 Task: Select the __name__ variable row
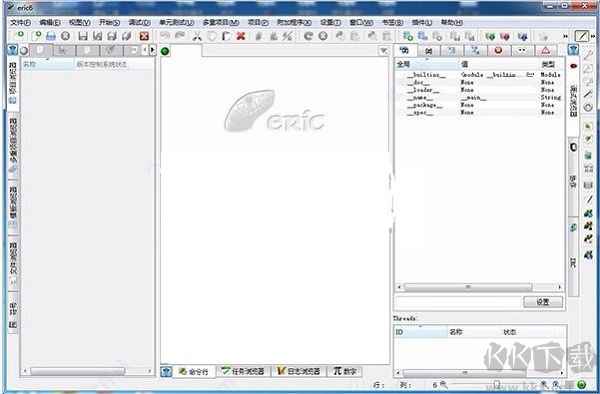tap(479, 98)
